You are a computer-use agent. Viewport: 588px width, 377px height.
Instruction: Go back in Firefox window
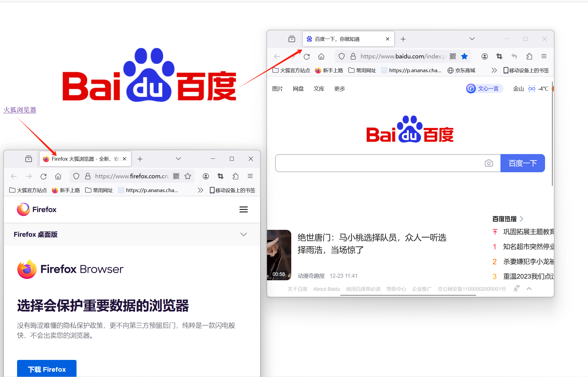(14, 176)
